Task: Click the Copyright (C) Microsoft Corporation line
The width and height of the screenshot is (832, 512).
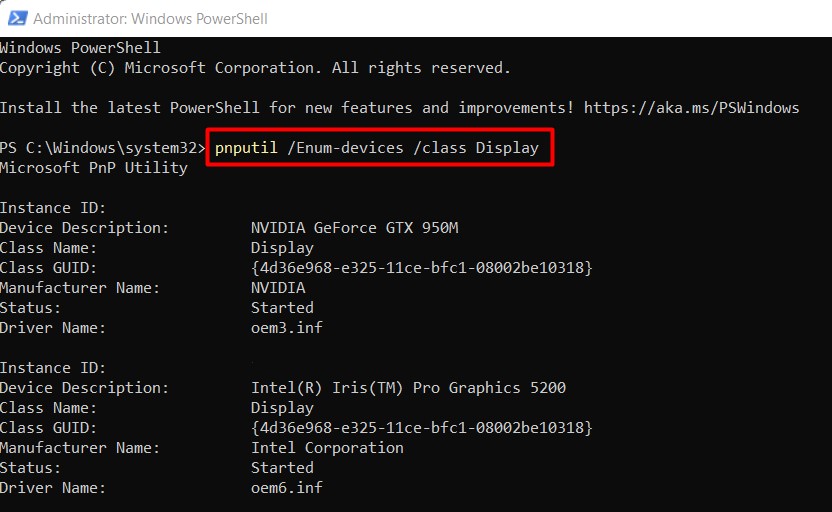Action: tap(255, 68)
